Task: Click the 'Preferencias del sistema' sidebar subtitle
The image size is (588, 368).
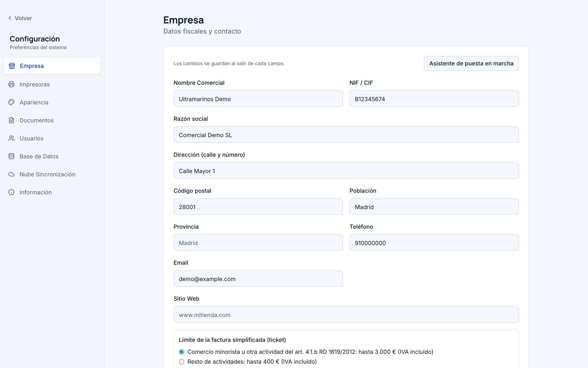Action: pyautogui.click(x=38, y=47)
